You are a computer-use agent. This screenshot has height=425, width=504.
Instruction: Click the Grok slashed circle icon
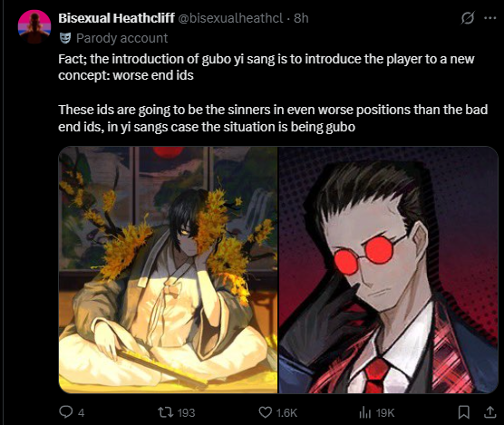tap(468, 18)
